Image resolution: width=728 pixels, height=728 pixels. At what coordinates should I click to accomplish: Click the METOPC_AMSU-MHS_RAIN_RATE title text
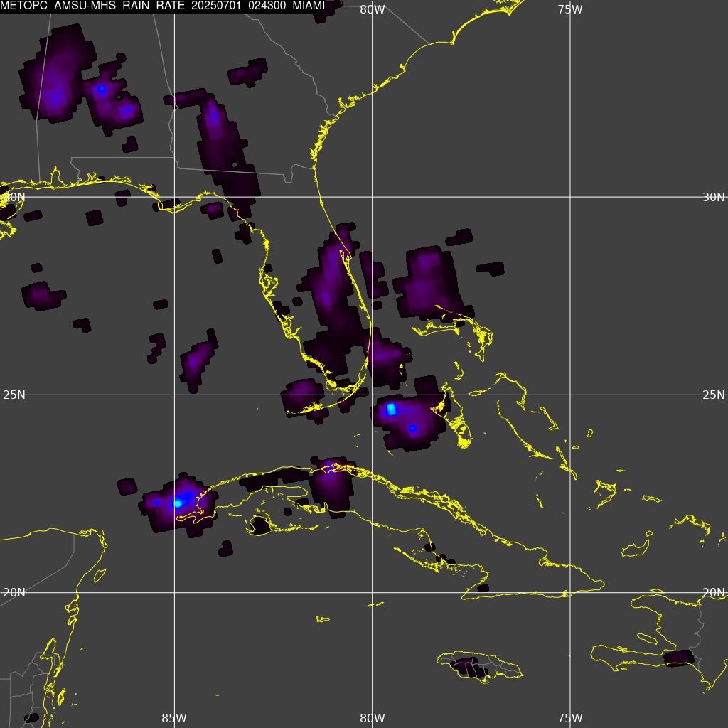163,6
